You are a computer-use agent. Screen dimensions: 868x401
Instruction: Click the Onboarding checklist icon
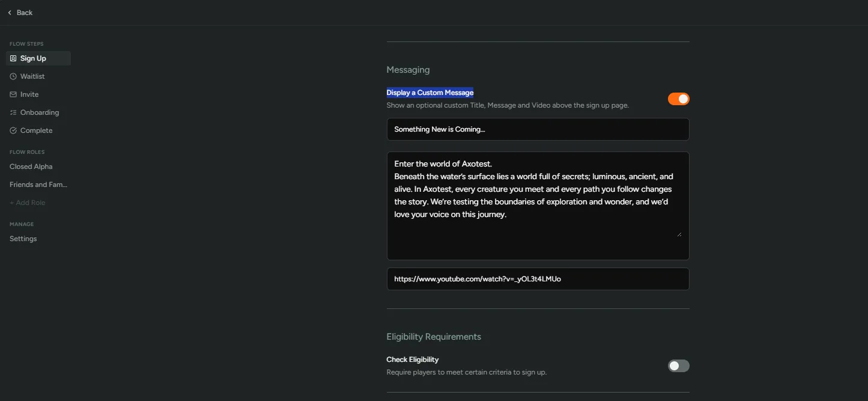(x=13, y=112)
